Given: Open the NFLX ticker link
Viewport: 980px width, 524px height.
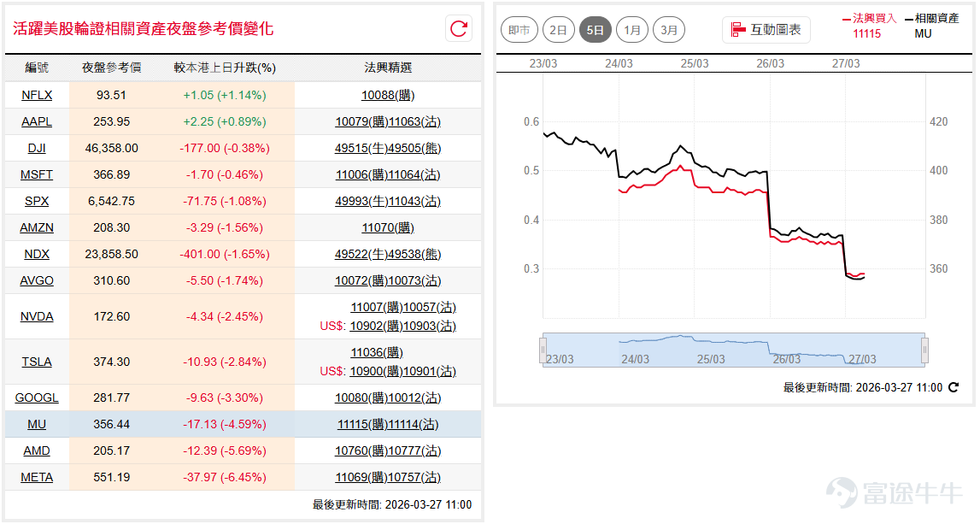Looking at the screenshot, I should [x=37, y=95].
